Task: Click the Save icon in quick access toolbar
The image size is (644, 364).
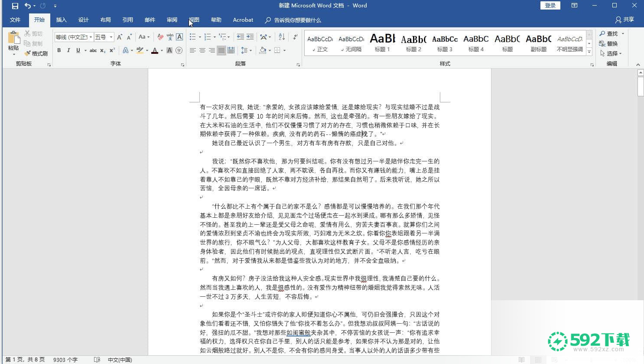Action: (x=15, y=6)
